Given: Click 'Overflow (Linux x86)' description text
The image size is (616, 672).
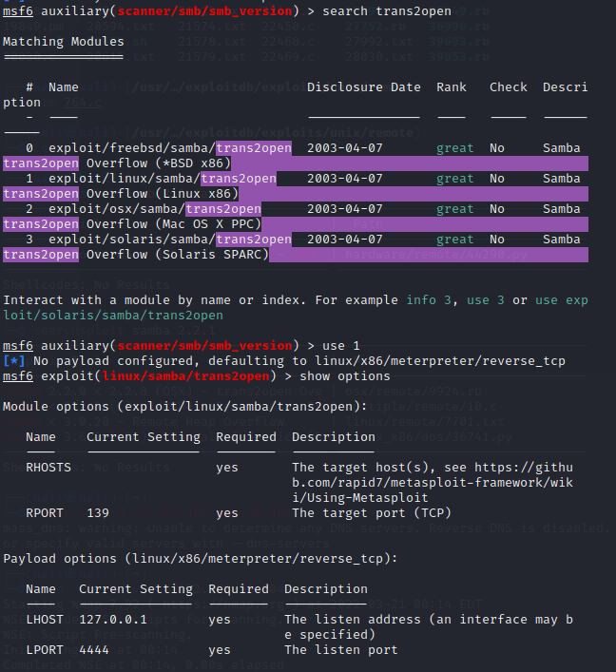Looking at the screenshot, I should coord(162,194).
